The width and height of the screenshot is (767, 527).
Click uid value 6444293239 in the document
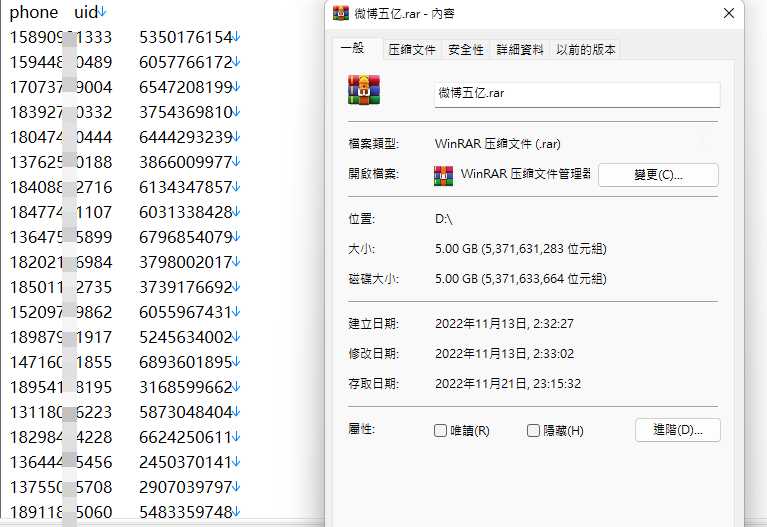185,137
